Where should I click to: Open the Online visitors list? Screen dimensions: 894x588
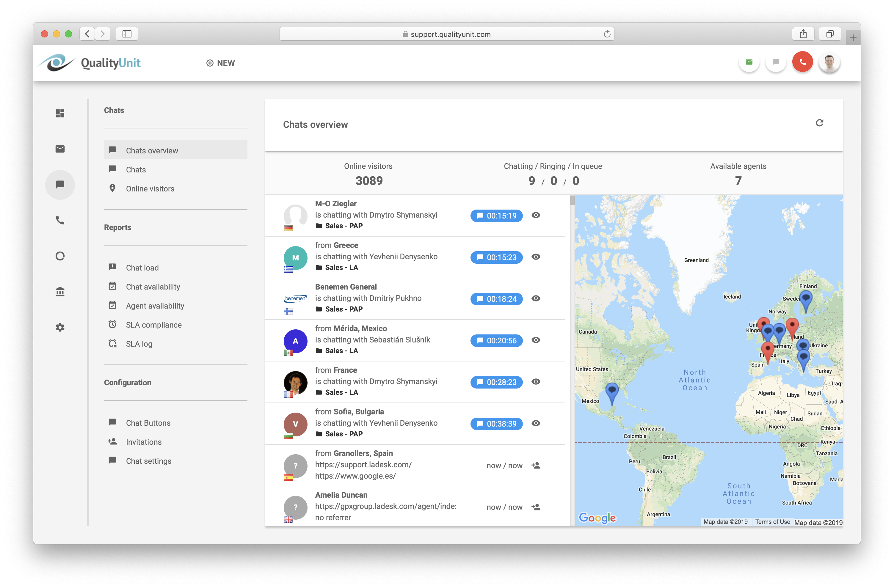(150, 188)
